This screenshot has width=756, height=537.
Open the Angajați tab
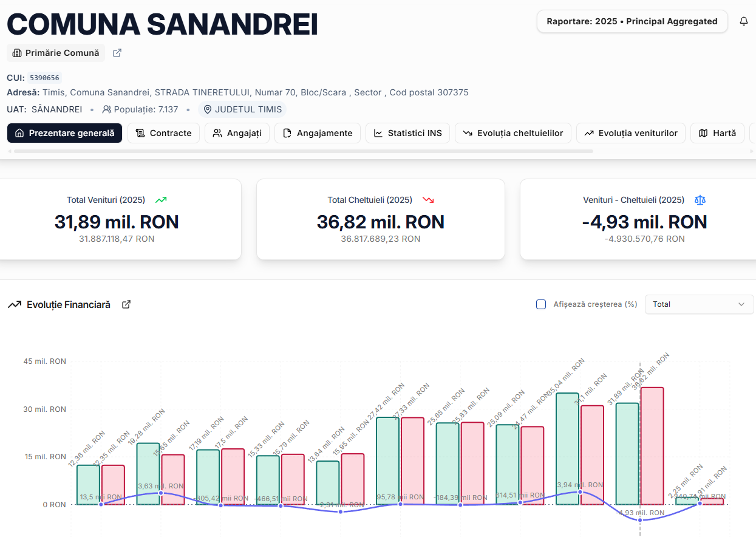[x=237, y=133]
